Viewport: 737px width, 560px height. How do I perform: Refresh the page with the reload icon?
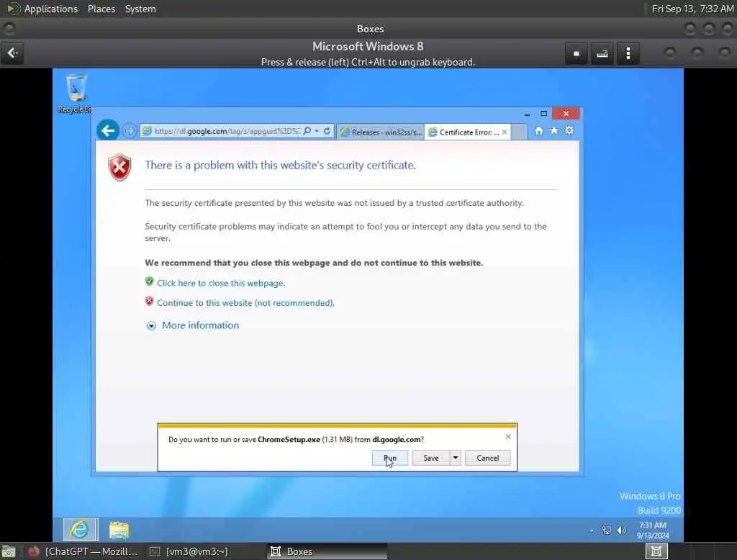(327, 131)
